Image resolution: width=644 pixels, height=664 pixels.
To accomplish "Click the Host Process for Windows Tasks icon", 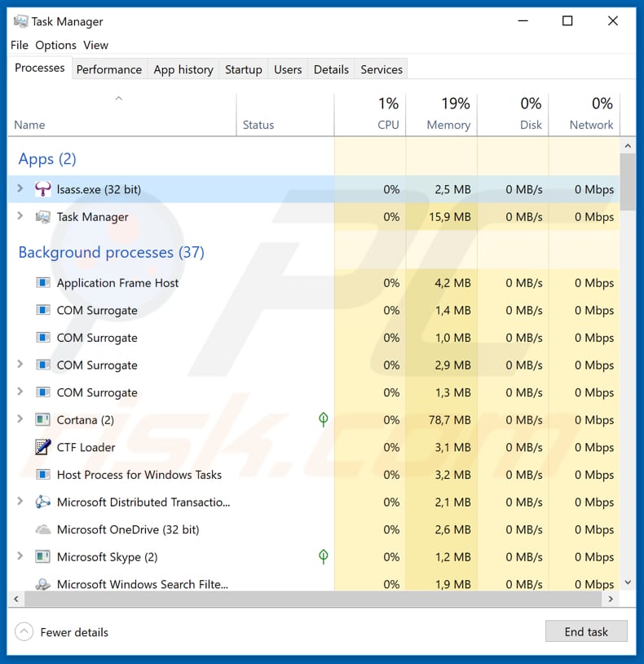I will pyautogui.click(x=42, y=474).
